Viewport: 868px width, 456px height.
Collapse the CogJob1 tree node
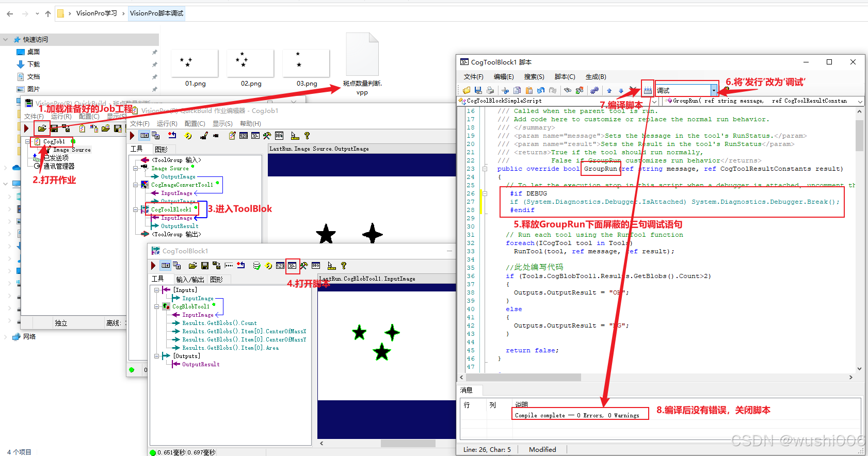(27, 141)
